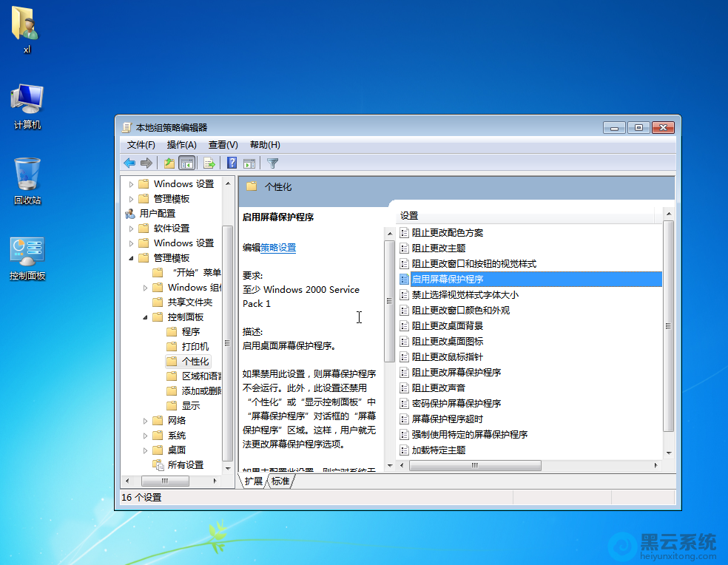Open Help via the question mark icon
The height and width of the screenshot is (565, 728).
(x=232, y=163)
